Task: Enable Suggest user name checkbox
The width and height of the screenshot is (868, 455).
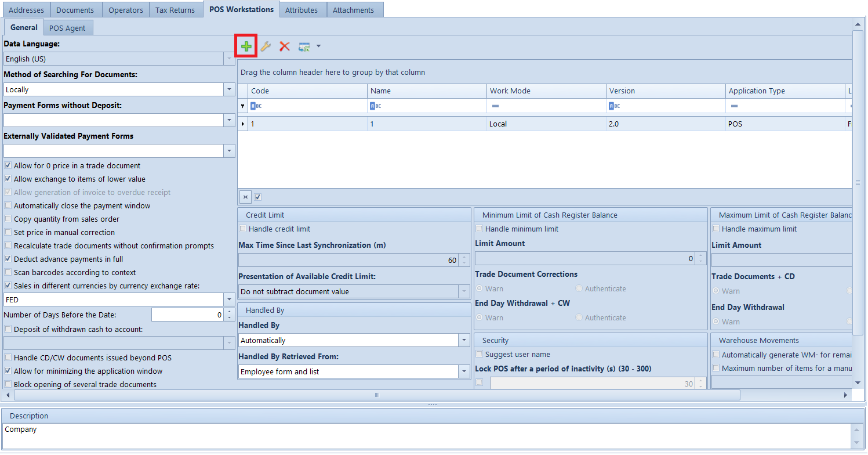Action: tap(480, 355)
